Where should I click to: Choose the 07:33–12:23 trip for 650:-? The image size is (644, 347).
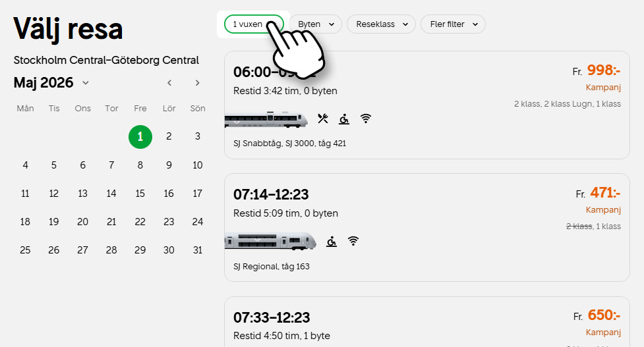(x=427, y=322)
